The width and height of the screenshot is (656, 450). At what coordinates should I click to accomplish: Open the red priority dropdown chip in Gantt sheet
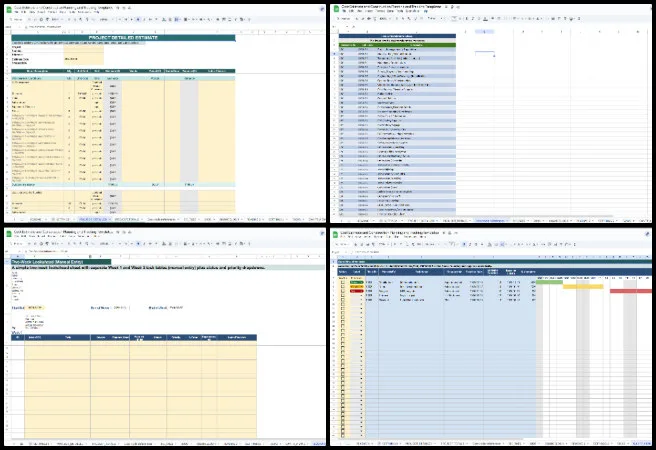[356, 292]
